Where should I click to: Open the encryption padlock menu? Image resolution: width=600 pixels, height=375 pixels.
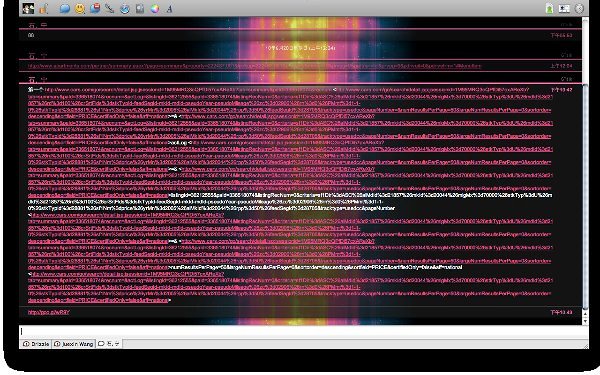(44, 8)
